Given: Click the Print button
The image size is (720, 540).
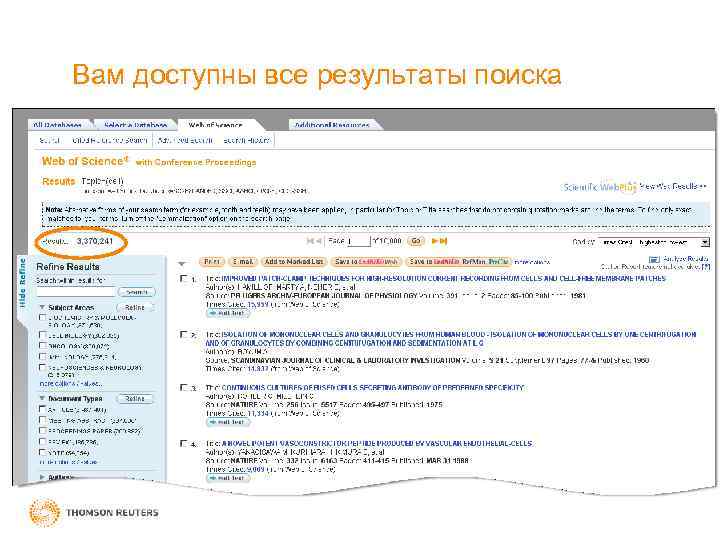Looking at the screenshot, I should point(211,262).
